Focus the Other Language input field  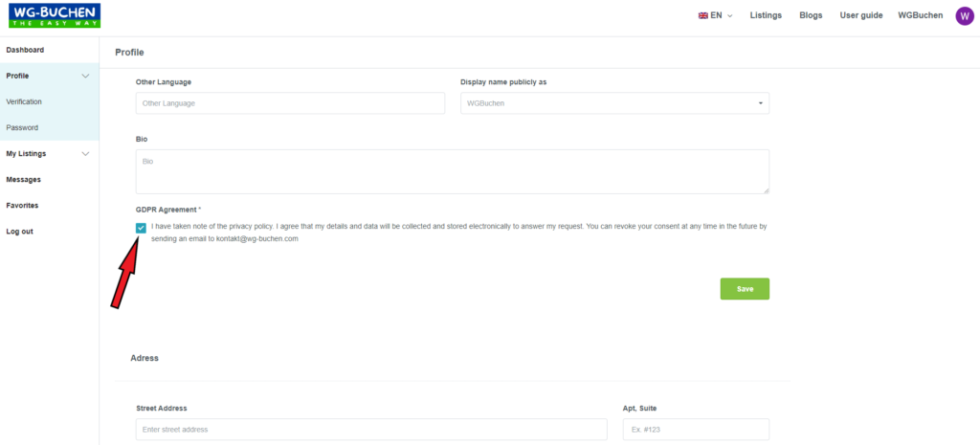(x=290, y=103)
